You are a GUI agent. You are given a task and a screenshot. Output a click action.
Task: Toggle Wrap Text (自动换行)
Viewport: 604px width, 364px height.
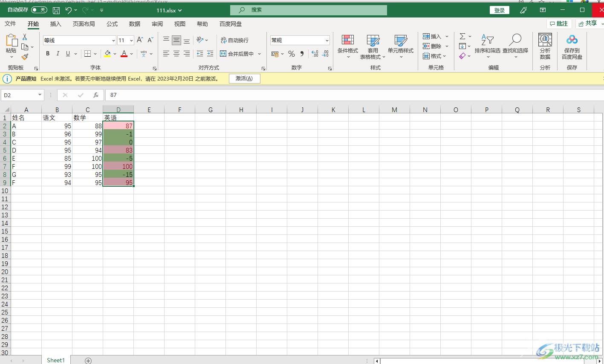pyautogui.click(x=234, y=40)
